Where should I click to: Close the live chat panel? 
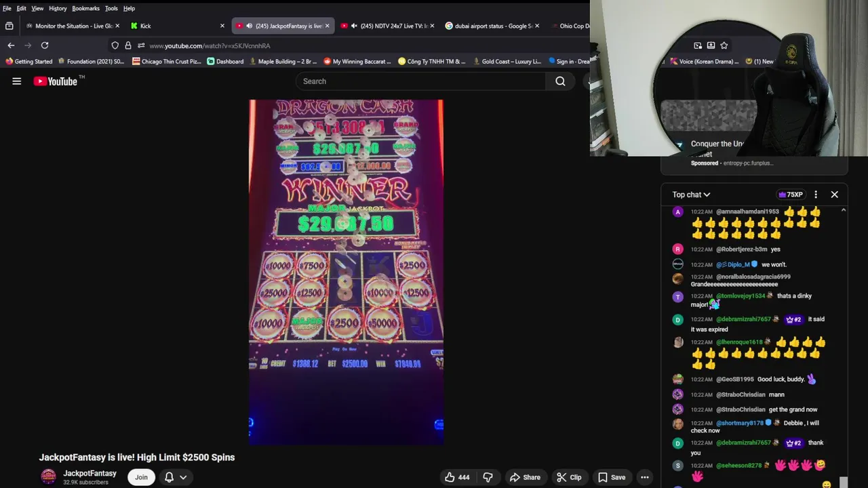tap(835, 195)
